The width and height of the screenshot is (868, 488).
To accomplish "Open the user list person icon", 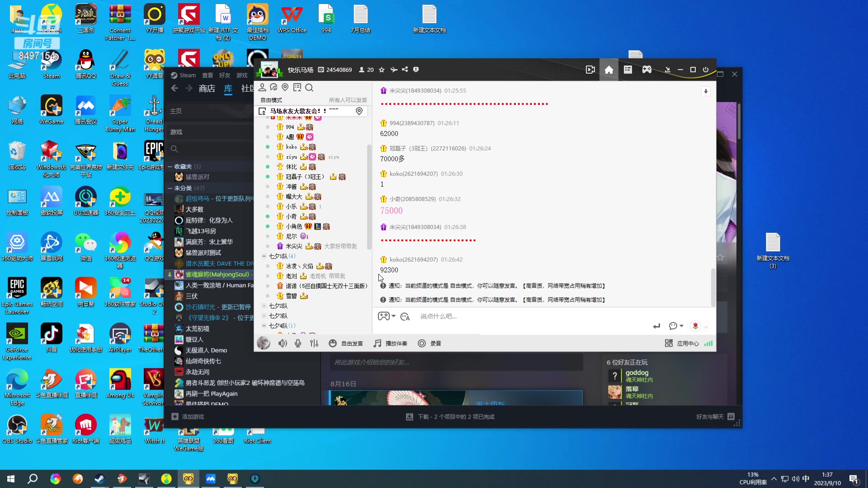I will [262, 87].
